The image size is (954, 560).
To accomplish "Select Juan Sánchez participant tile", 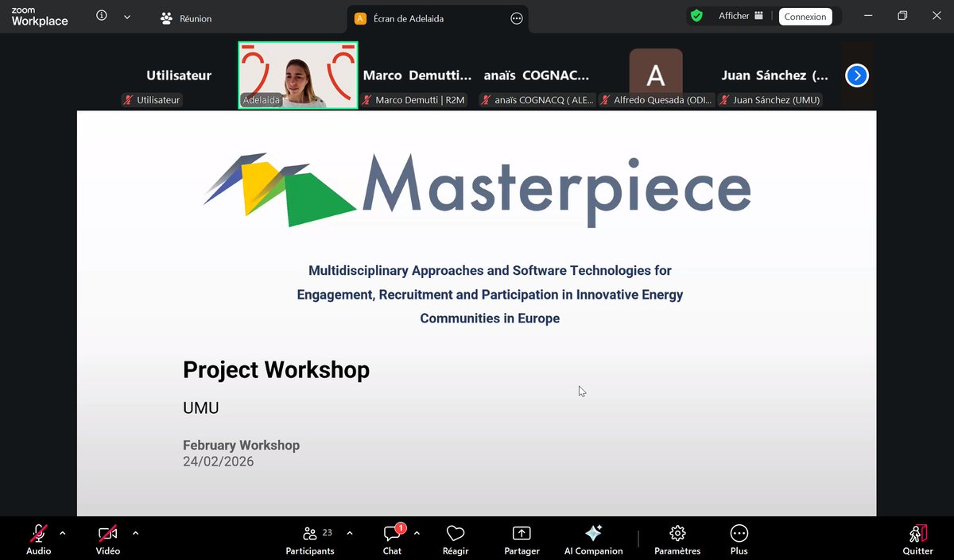I will [x=775, y=75].
